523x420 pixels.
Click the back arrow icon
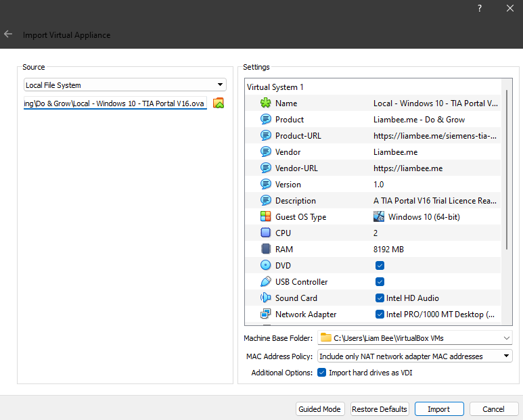(x=8, y=34)
